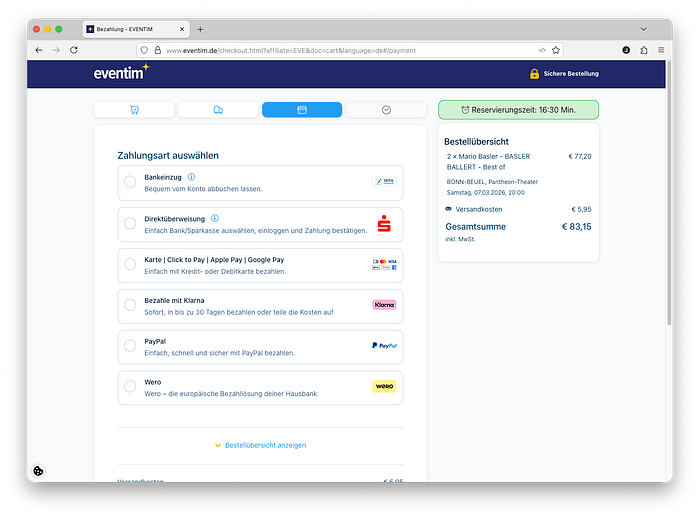Select Direktüberweisung radio button
The image size is (700, 518).
point(130,223)
